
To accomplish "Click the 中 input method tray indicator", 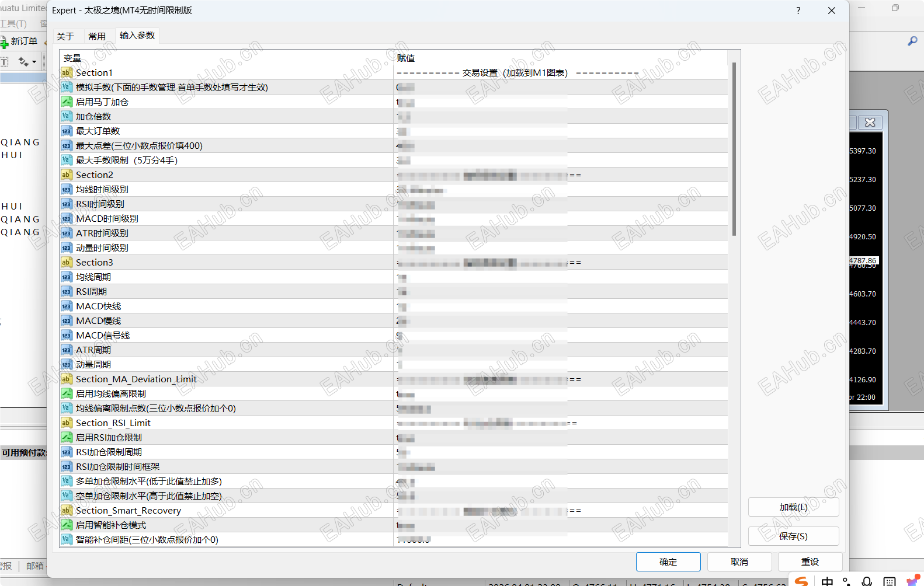I will point(827,581).
